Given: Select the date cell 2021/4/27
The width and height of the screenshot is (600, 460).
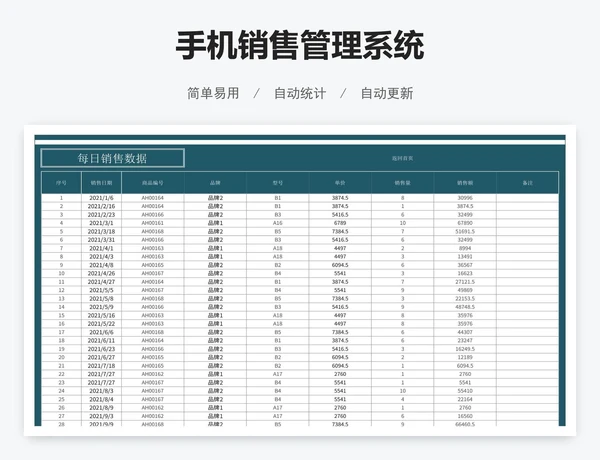Looking at the screenshot, I should click(x=101, y=282).
